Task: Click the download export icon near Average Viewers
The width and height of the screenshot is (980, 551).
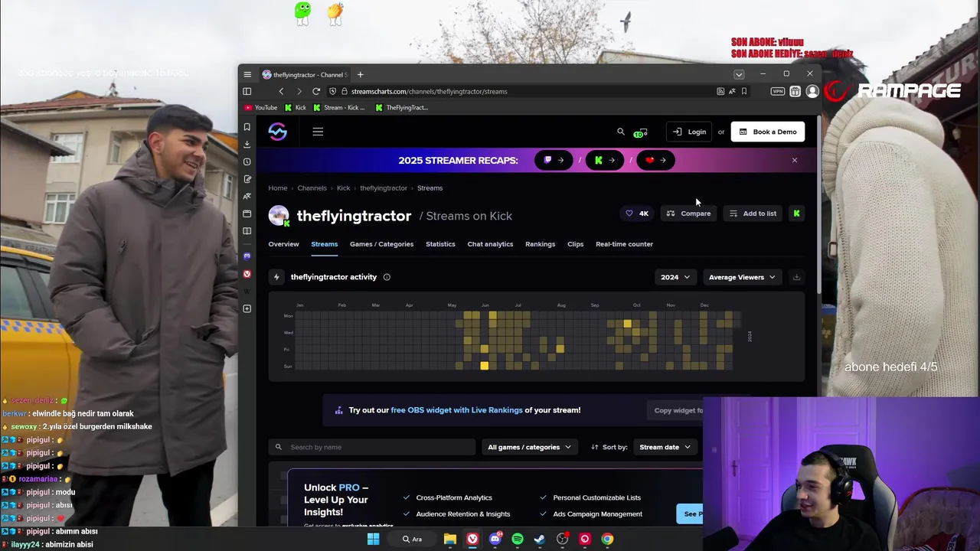Action: [796, 277]
